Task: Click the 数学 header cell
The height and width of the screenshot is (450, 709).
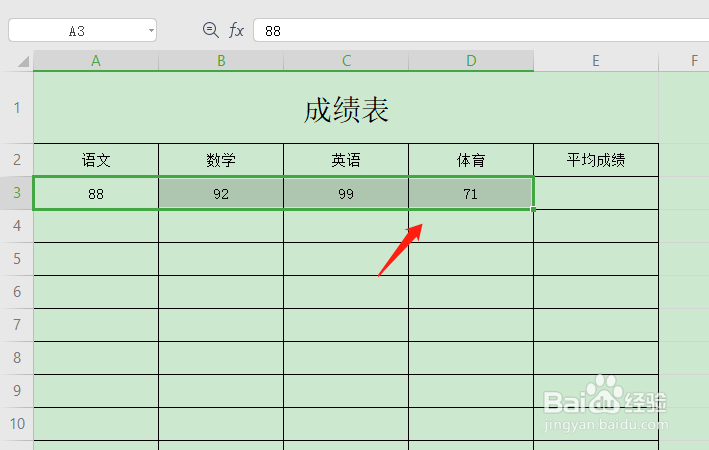Action: (x=221, y=160)
